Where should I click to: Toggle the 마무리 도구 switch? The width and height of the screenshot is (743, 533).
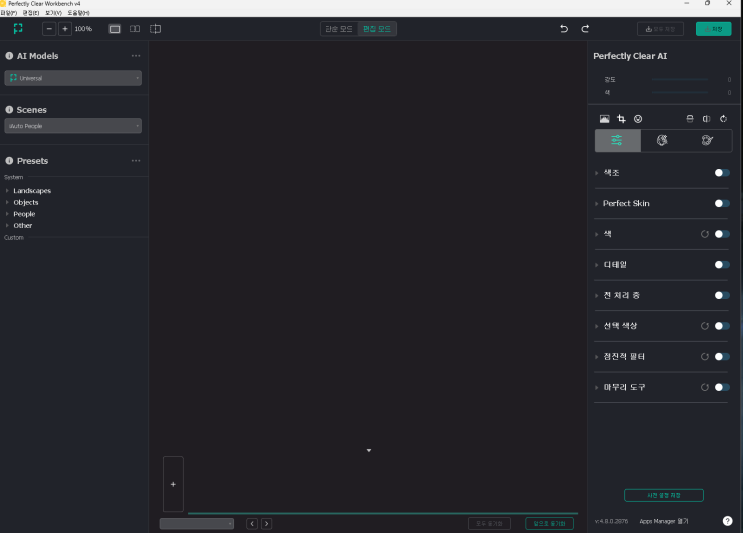(x=722, y=388)
